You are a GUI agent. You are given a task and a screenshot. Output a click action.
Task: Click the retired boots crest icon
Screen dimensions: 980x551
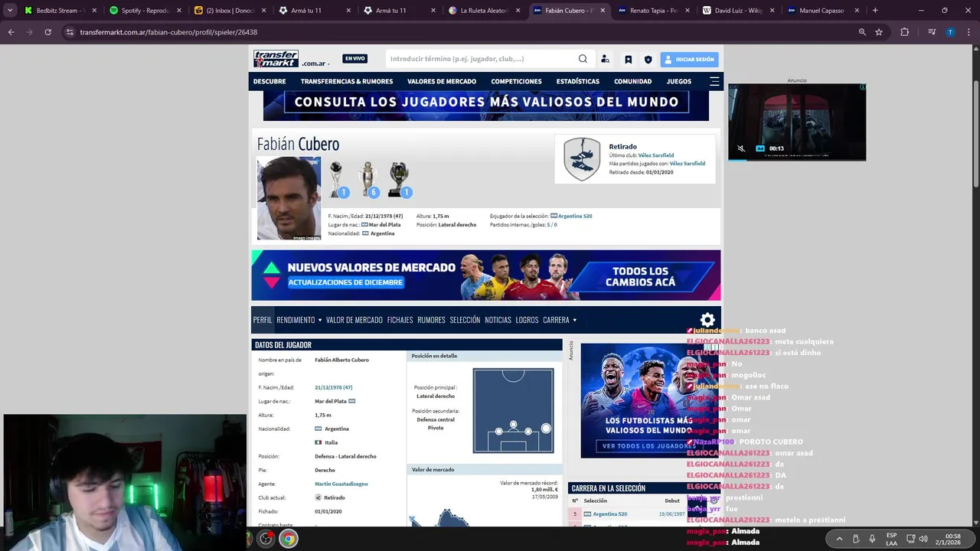(x=582, y=159)
